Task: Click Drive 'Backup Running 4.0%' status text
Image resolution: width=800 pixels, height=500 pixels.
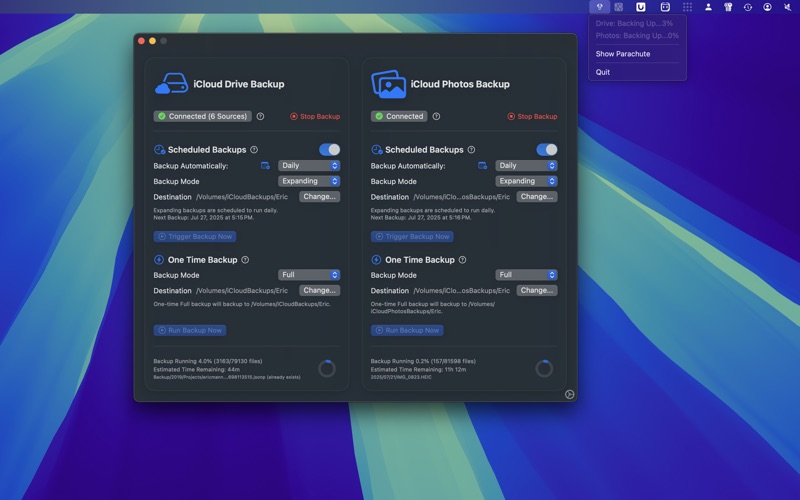Action: (208, 361)
